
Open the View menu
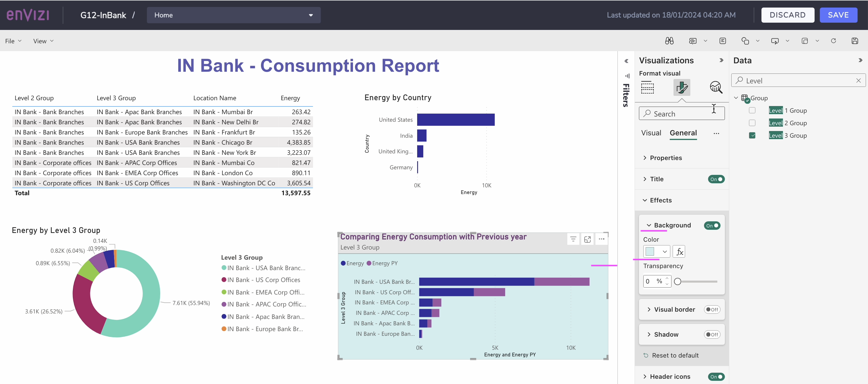pyautogui.click(x=43, y=41)
